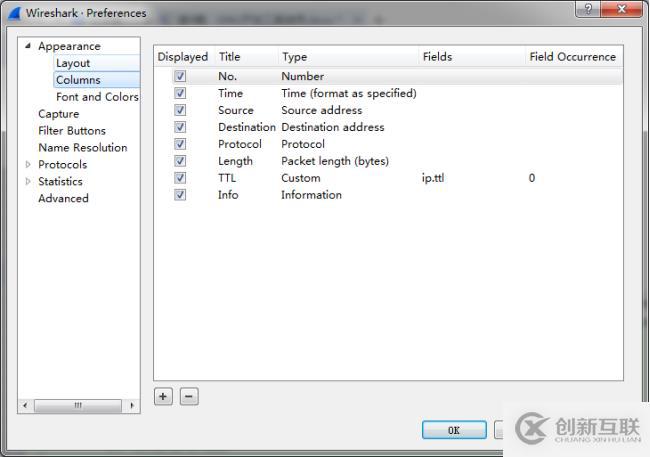Select the 'Number' type cell
This screenshot has height=457, width=650.
click(x=303, y=76)
